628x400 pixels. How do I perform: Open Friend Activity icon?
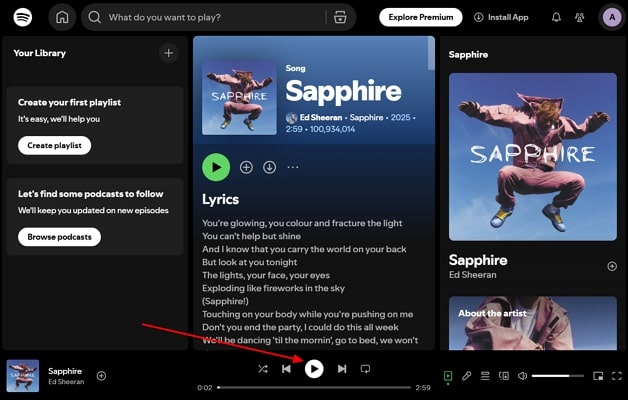[x=579, y=17]
